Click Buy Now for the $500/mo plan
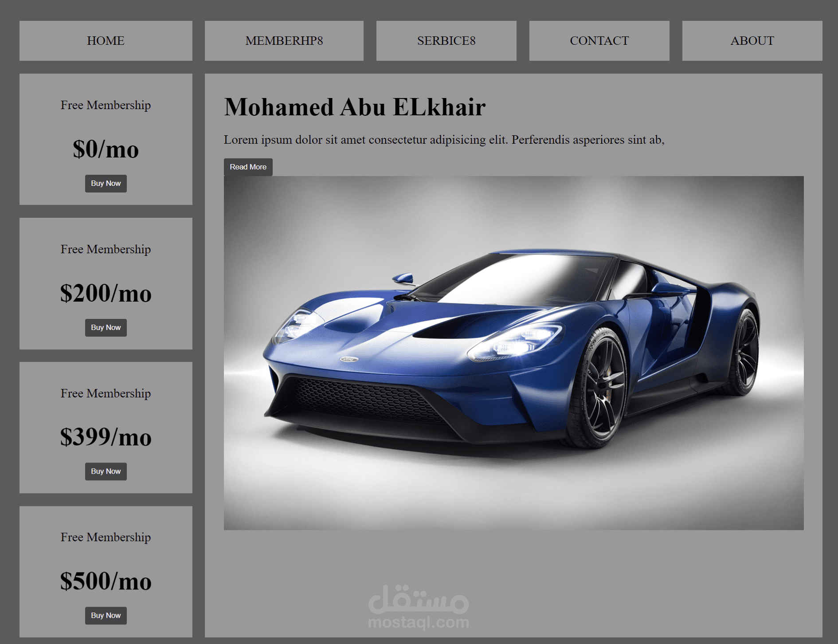Image resolution: width=838 pixels, height=644 pixels. pos(106,616)
